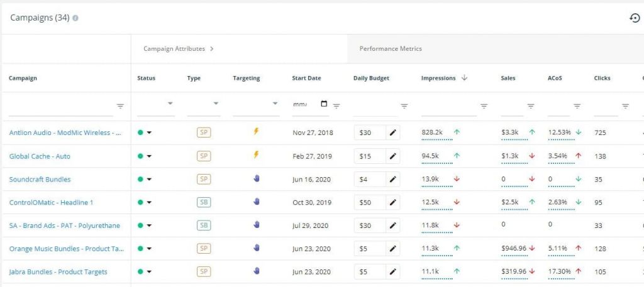The height and width of the screenshot is (287, 644).
Task: Sort by the Start Date column header
Action: click(x=306, y=78)
